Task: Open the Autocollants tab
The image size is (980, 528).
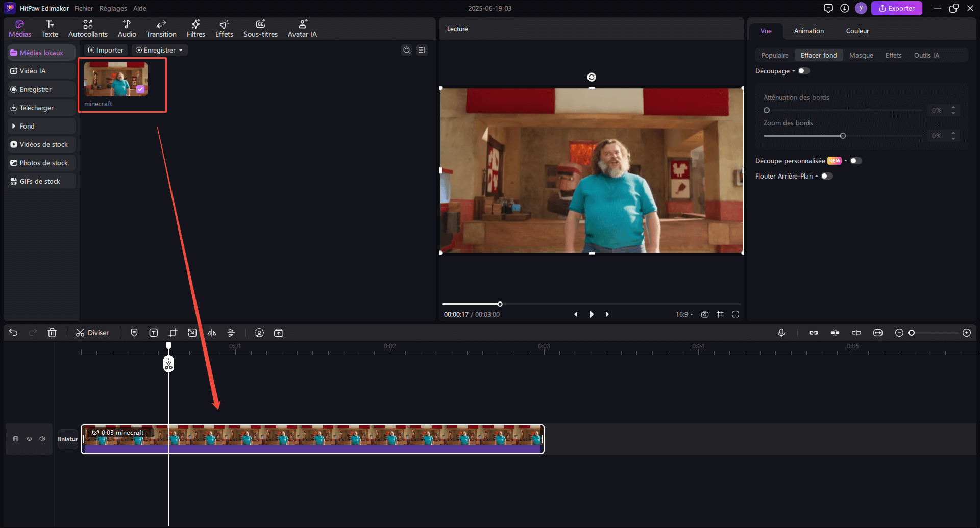Action: 88,29
